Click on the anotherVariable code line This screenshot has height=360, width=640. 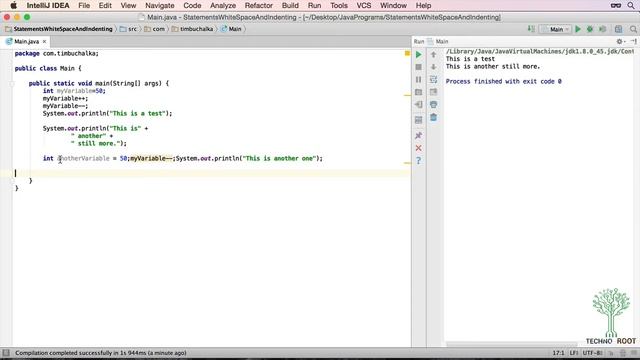tap(182, 158)
